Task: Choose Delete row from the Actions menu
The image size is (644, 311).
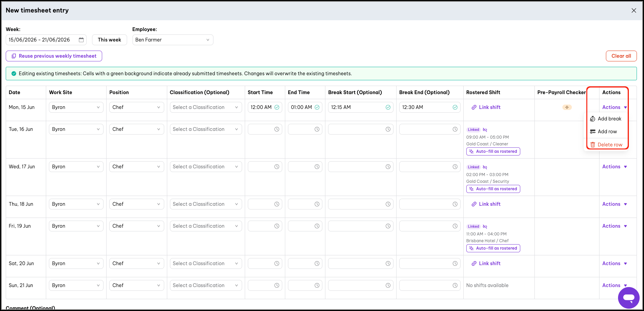Action: click(x=606, y=145)
